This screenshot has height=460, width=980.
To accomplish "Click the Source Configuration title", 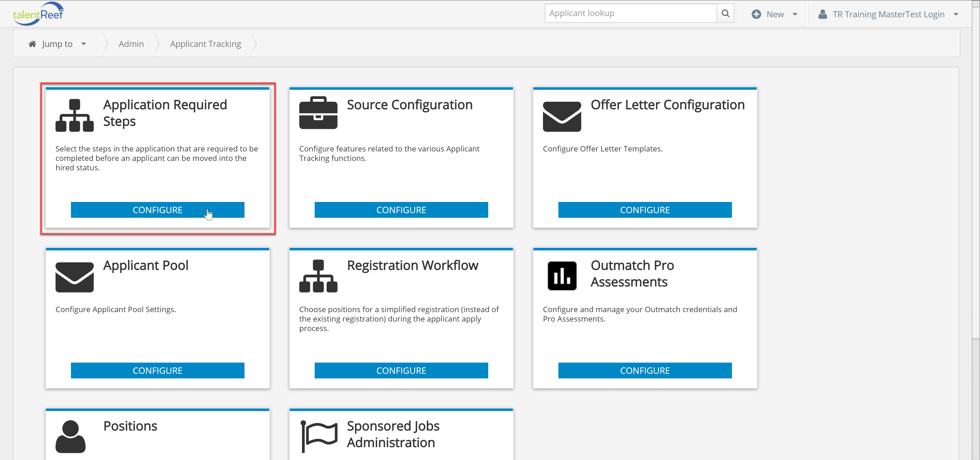I will (410, 105).
